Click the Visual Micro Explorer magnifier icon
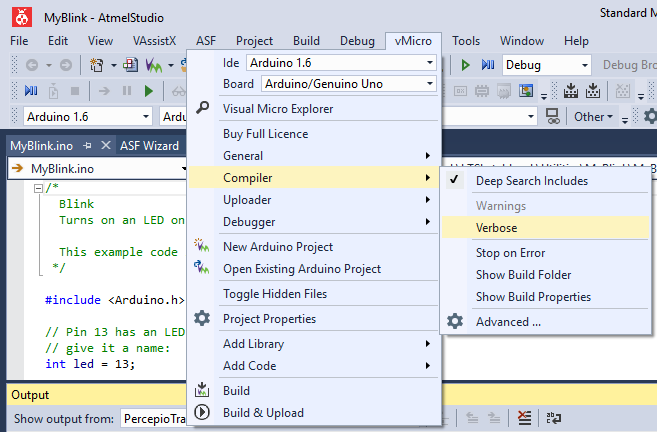Image resolution: width=657 pixels, height=432 pixels. click(202, 108)
